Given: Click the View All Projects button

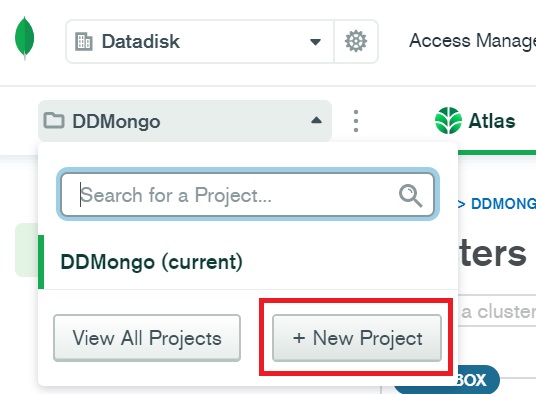Looking at the screenshot, I should tap(147, 338).
